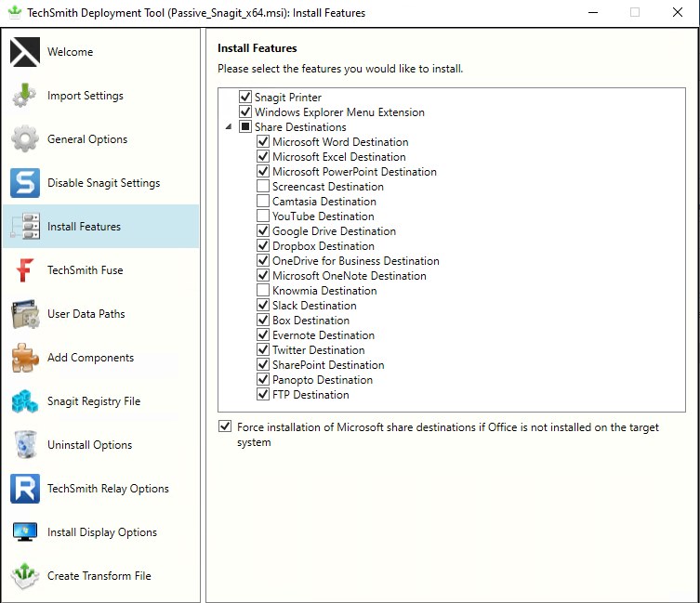Toggle Force installation of Microsoft share destinations
This screenshot has height=603, width=700.
tap(225, 426)
